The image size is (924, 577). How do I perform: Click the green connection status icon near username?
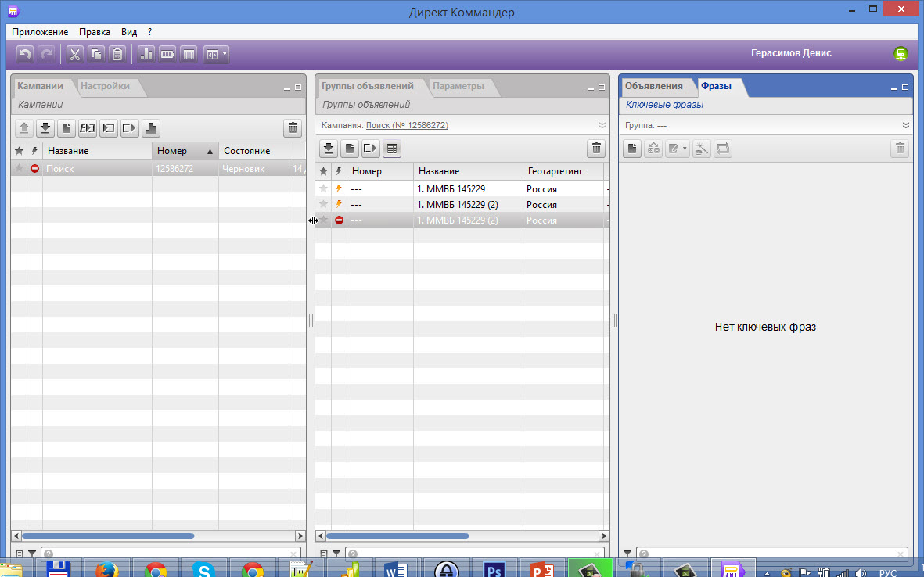tap(901, 54)
